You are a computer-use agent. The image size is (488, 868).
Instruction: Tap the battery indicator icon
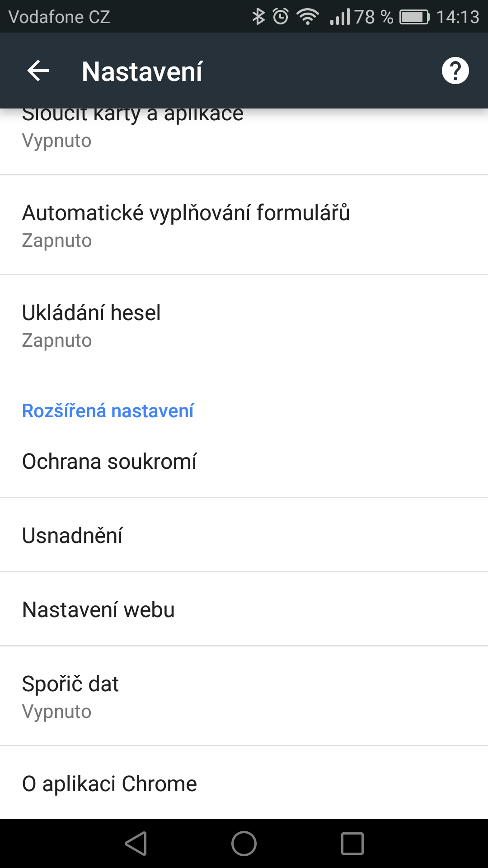pyautogui.click(x=414, y=17)
